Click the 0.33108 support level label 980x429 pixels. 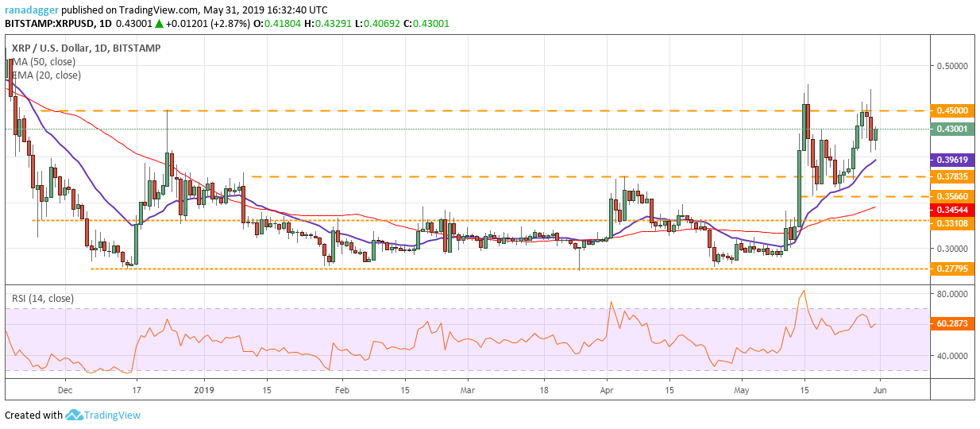click(x=953, y=223)
